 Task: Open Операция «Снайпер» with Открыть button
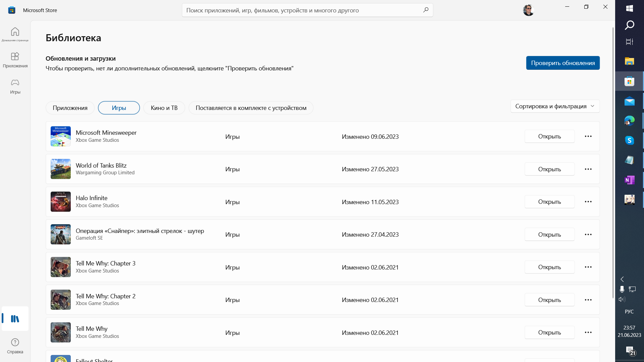[549, 235]
